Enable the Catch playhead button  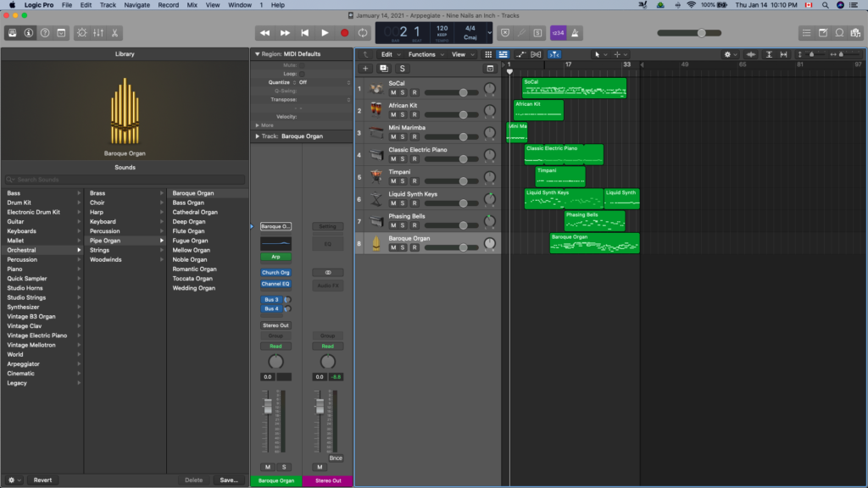tap(554, 54)
